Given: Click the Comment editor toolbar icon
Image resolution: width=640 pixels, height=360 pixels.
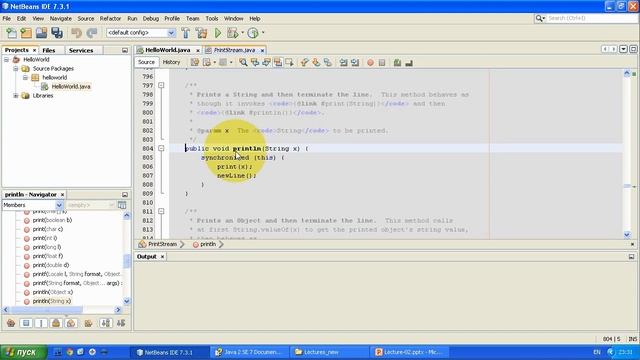Looking at the screenshot, I should [x=397, y=62].
